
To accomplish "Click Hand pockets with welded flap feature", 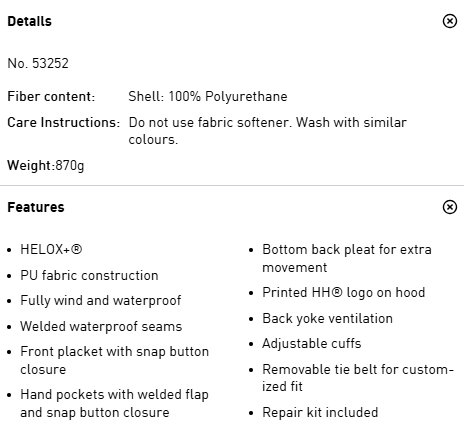I will pos(115,403).
